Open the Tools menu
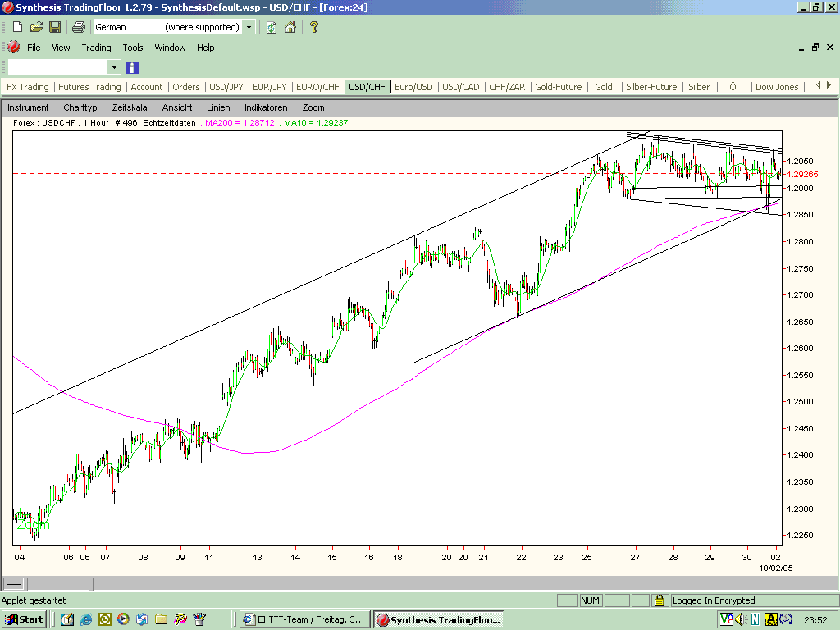Viewport: 840px width, 630px height. coord(133,48)
